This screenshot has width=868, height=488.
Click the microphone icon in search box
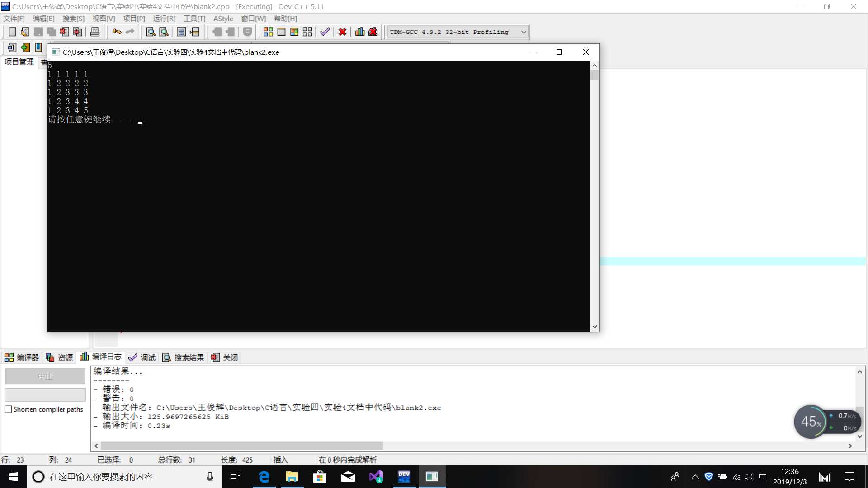(210, 477)
